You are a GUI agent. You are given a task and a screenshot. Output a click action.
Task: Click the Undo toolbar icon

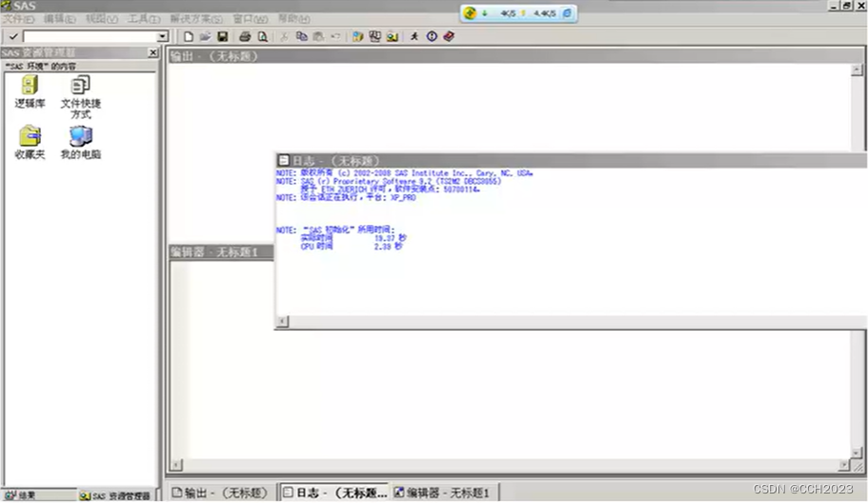click(335, 36)
